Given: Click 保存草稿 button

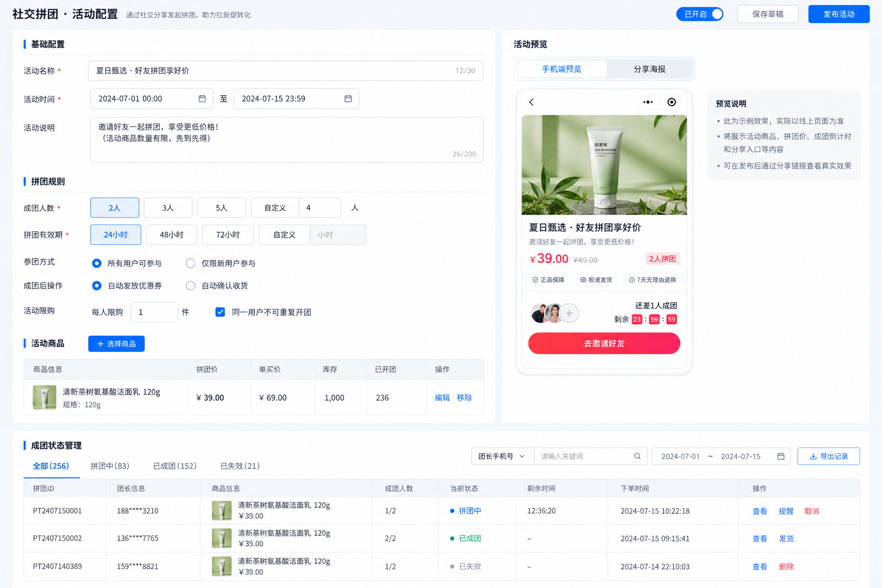Looking at the screenshot, I should tap(768, 14).
